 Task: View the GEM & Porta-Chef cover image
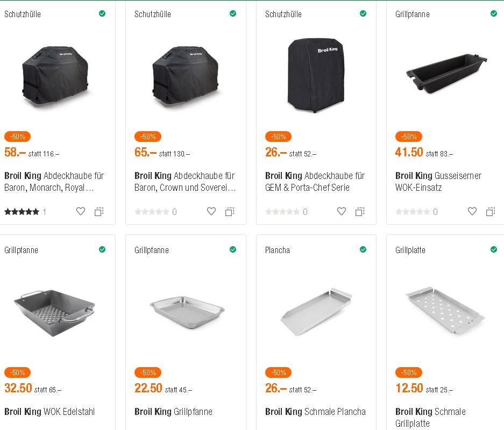[x=315, y=74]
